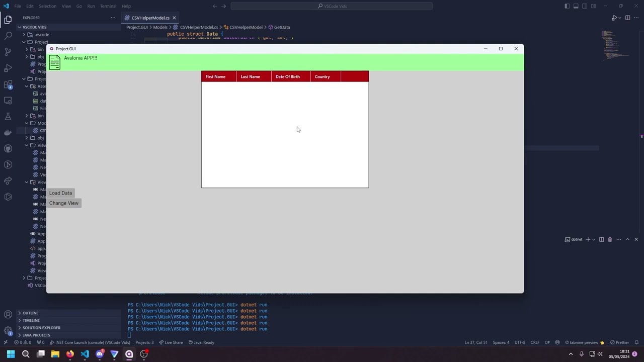This screenshot has height=362, width=644.
Task: Select the CSVHelperModel.cs editor tab
Action: point(150,18)
